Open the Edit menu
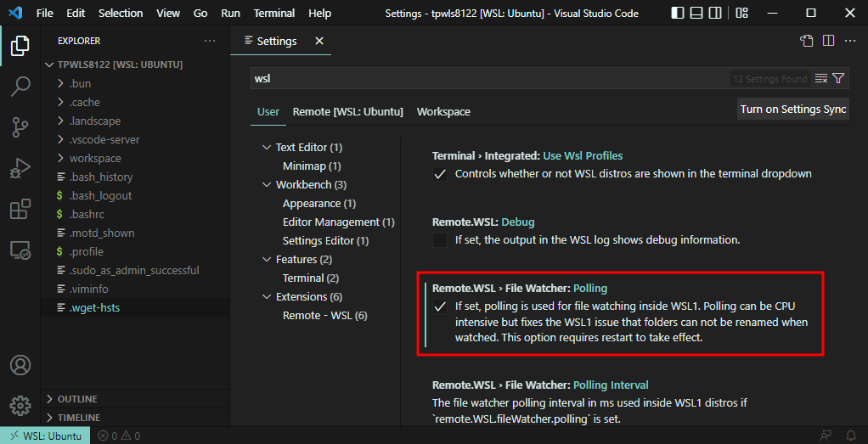The width and height of the screenshot is (868, 444). [x=76, y=13]
